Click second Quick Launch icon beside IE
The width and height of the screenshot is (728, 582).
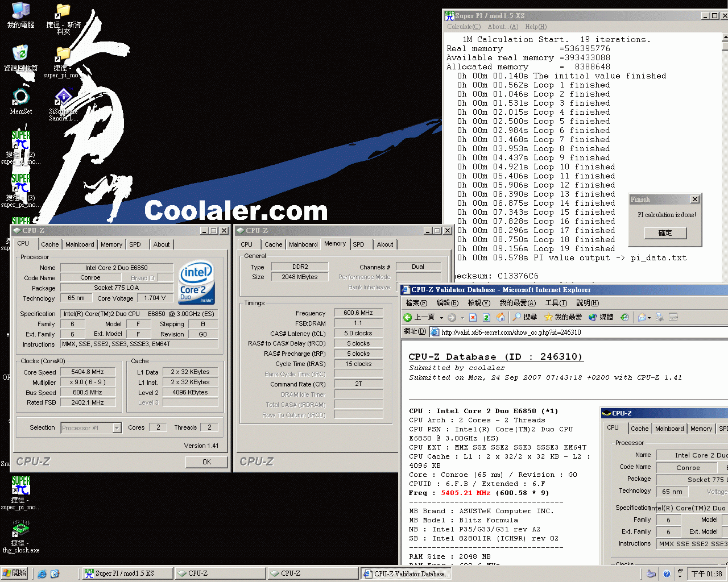tap(55, 573)
